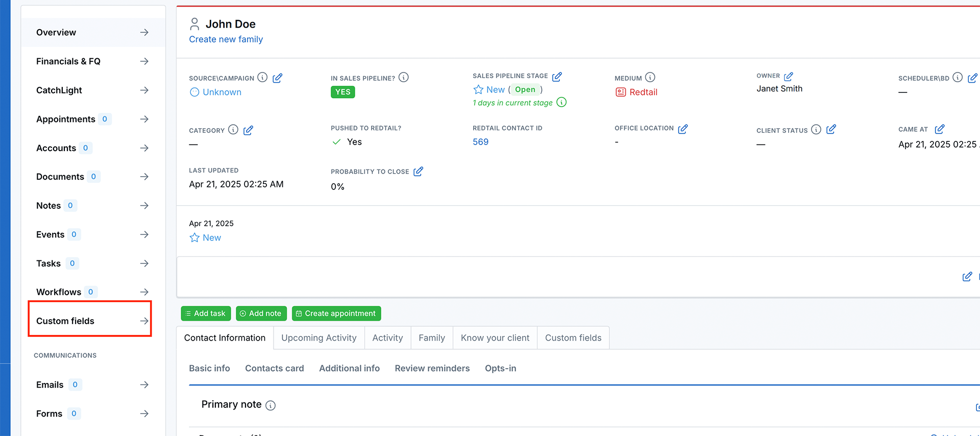Click the Create new family link

226,39
